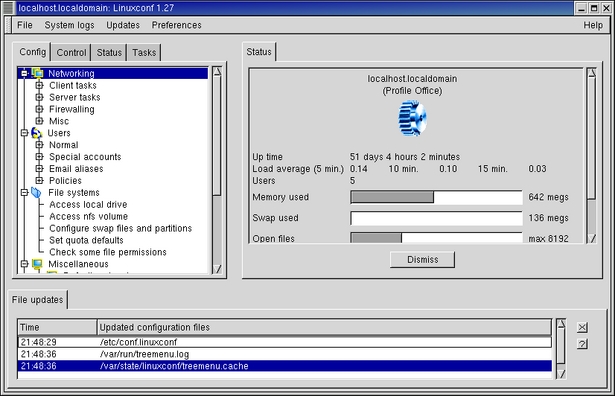Open the Tasks tab
The height and width of the screenshot is (396, 615).
(144, 53)
